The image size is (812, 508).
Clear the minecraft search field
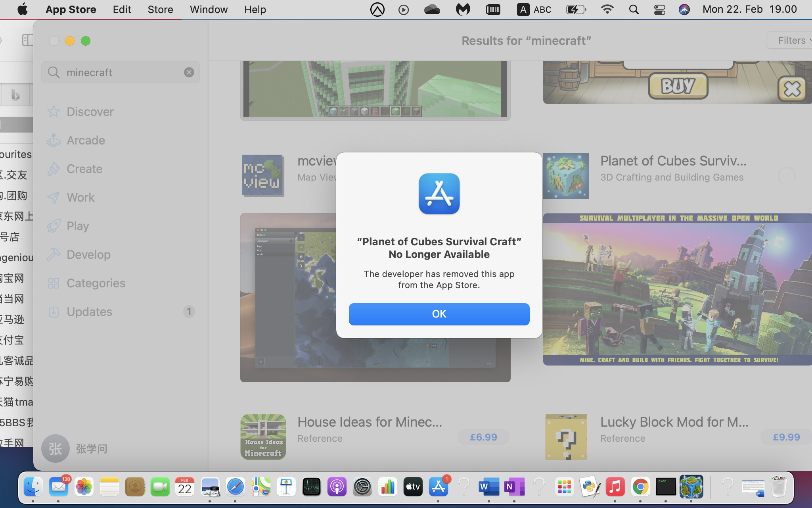(189, 72)
